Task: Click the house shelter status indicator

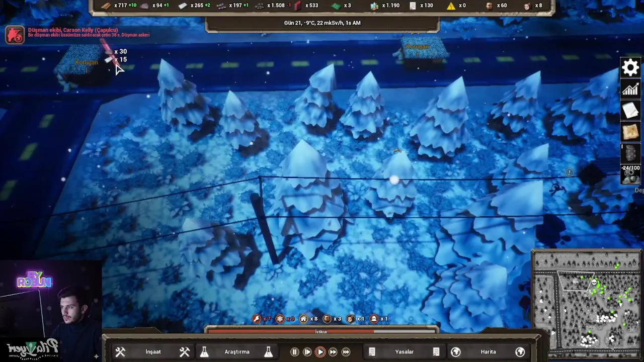Action: (303, 319)
